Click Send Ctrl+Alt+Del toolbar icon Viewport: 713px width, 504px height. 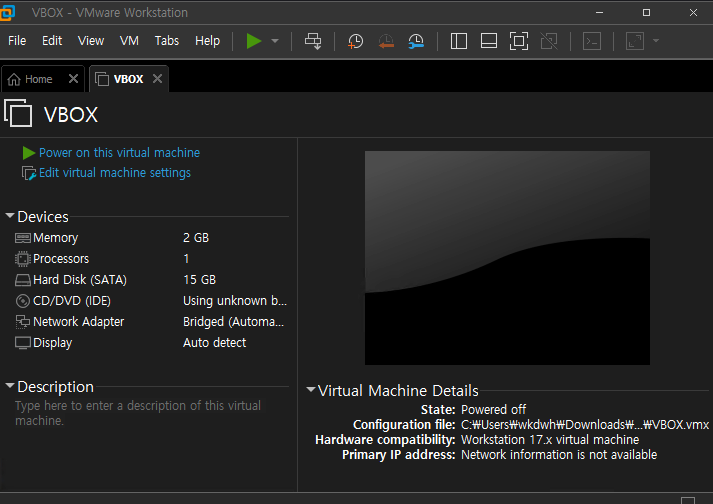pos(313,41)
